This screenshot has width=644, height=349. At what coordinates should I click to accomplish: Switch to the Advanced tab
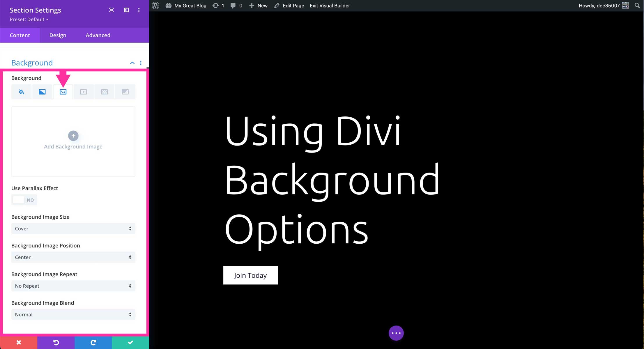(x=98, y=35)
